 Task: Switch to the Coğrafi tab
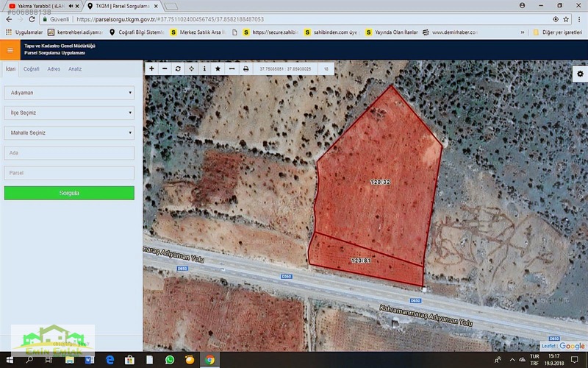click(x=31, y=69)
